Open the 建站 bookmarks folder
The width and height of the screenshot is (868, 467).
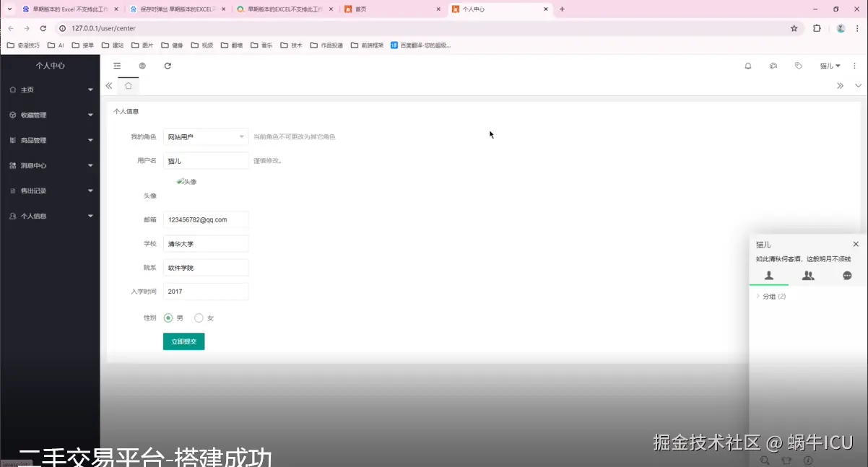tap(113, 45)
